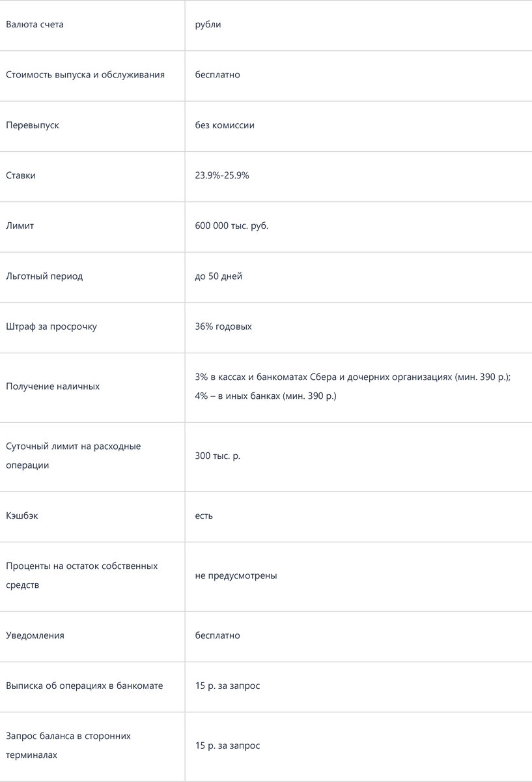Select the 'Уведомления' row label
This screenshot has height=782, width=532.
point(35,636)
